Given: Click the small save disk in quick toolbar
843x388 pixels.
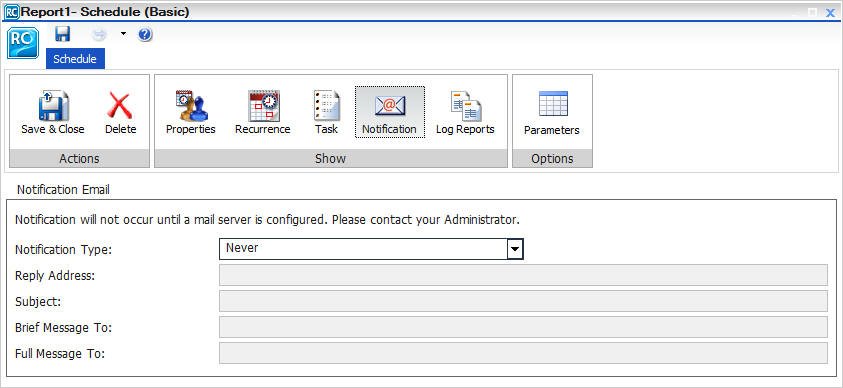Looking at the screenshot, I should pos(62,34).
